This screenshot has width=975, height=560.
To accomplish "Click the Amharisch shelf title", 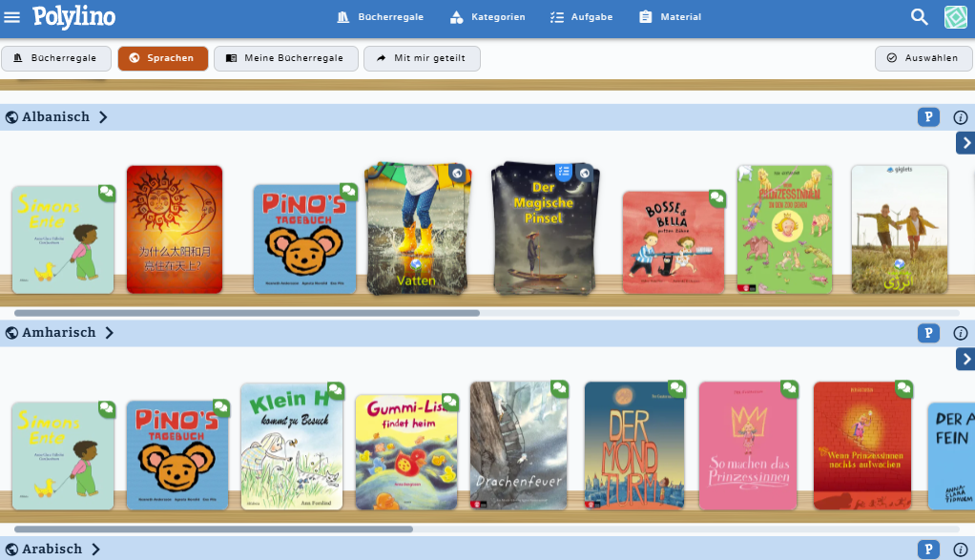I will (x=59, y=333).
